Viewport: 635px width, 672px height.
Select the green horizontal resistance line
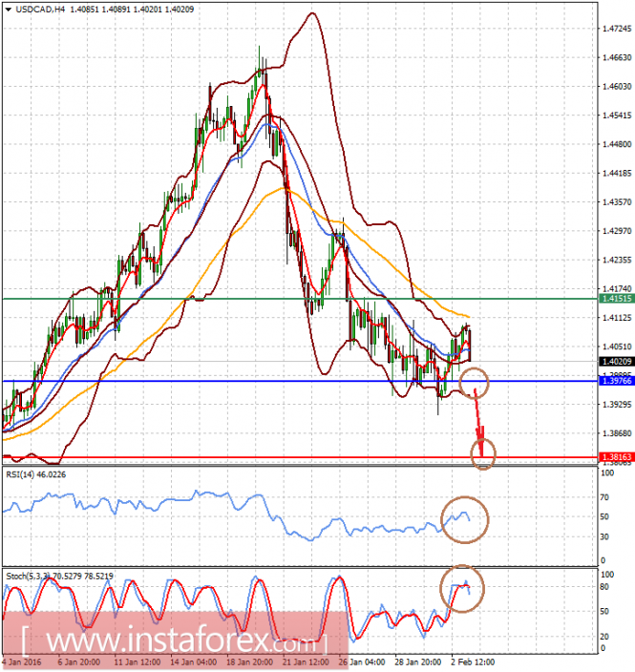300,299
